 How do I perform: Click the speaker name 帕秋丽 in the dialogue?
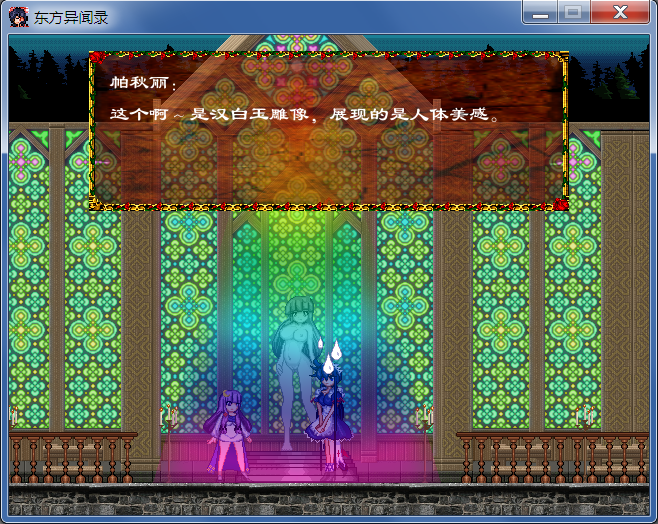coord(139,82)
